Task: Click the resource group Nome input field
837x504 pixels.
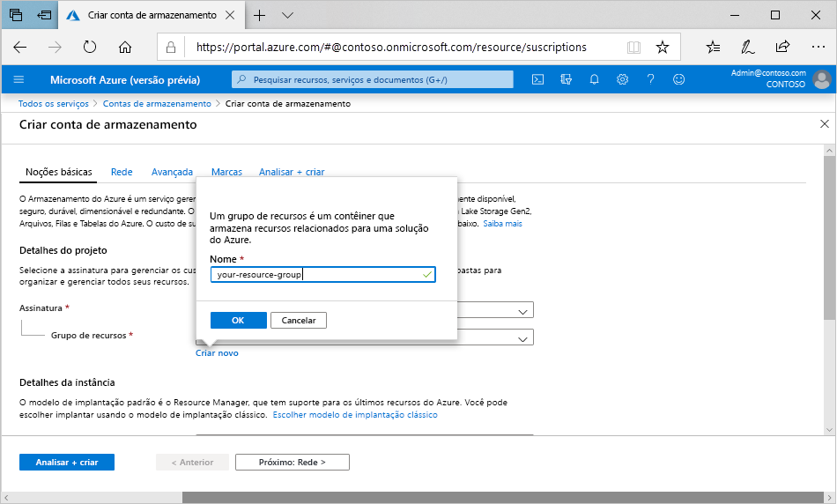Action: (323, 274)
